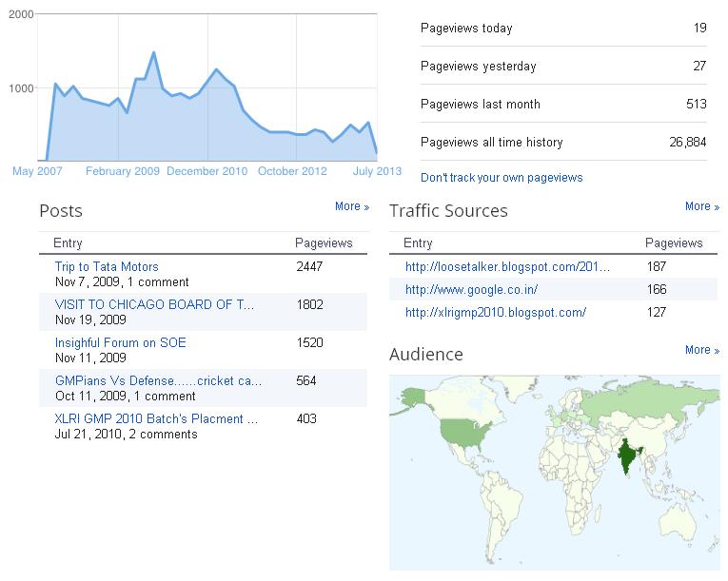
Task: Click the Traffic Sources section heading
Action: coord(448,211)
